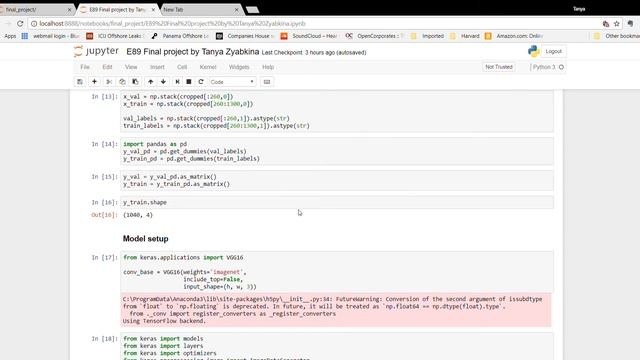Open Amazon.com bookmark
This screenshot has width=640, height=360.
514,36
